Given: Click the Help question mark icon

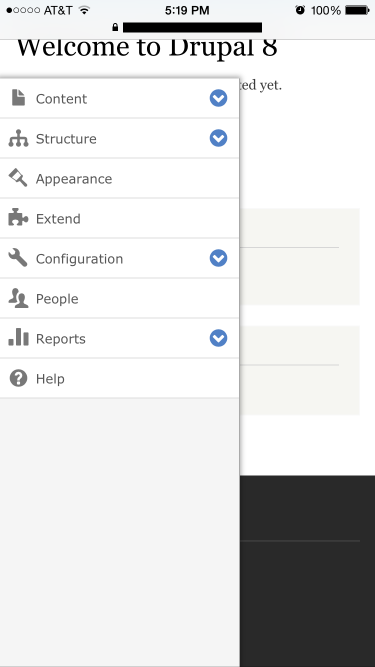Looking at the screenshot, I should [x=18, y=378].
